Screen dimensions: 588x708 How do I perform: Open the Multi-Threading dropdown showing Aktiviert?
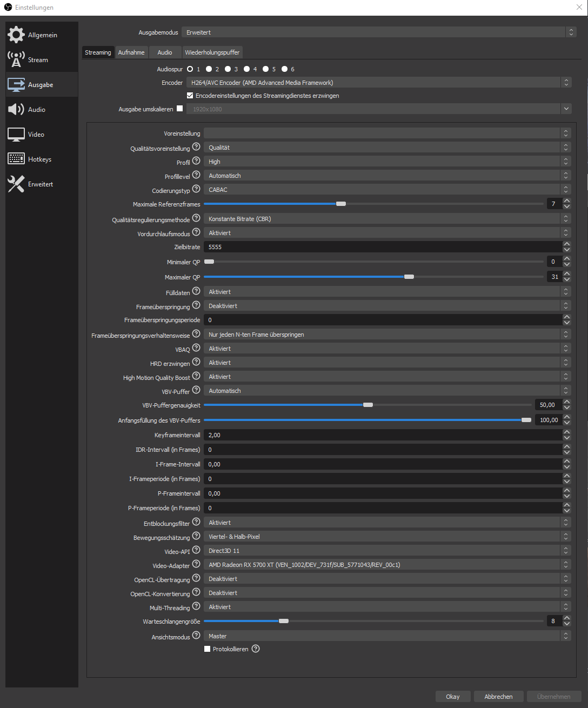[x=387, y=606]
